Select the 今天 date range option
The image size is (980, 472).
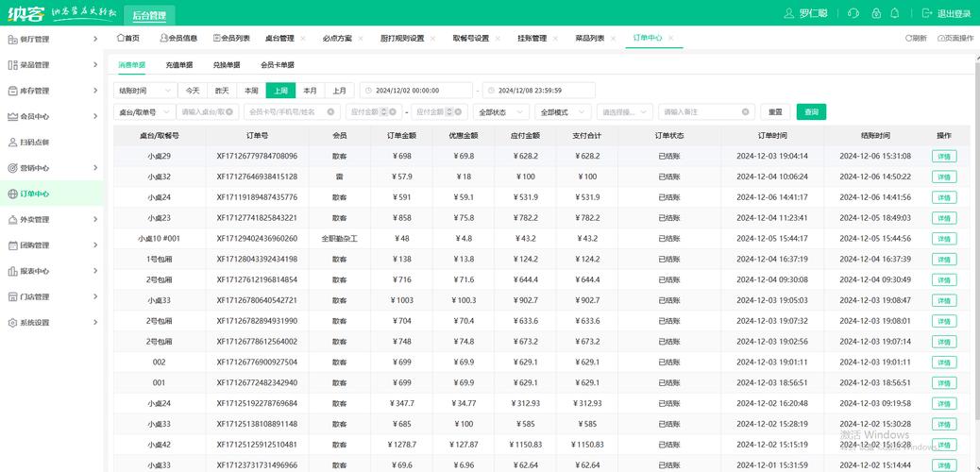click(193, 91)
